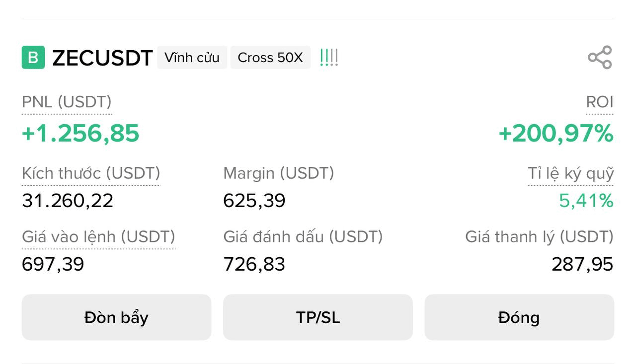Open the Đòn bẩy leverage settings
Image resolution: width=636 pixels, height=364 pixels.
coord(116,317)
